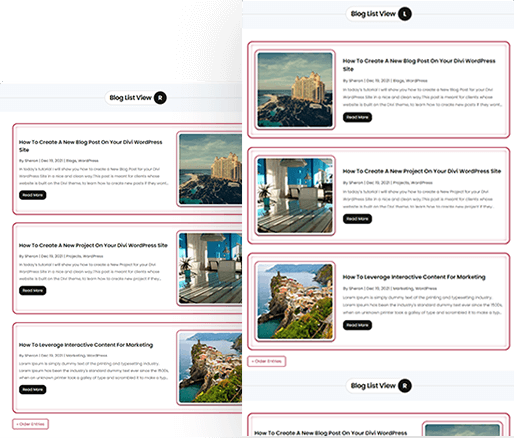Click 'Blog List View' text beside the L badge
Screen dimensions: 514x438
point(373,14)
